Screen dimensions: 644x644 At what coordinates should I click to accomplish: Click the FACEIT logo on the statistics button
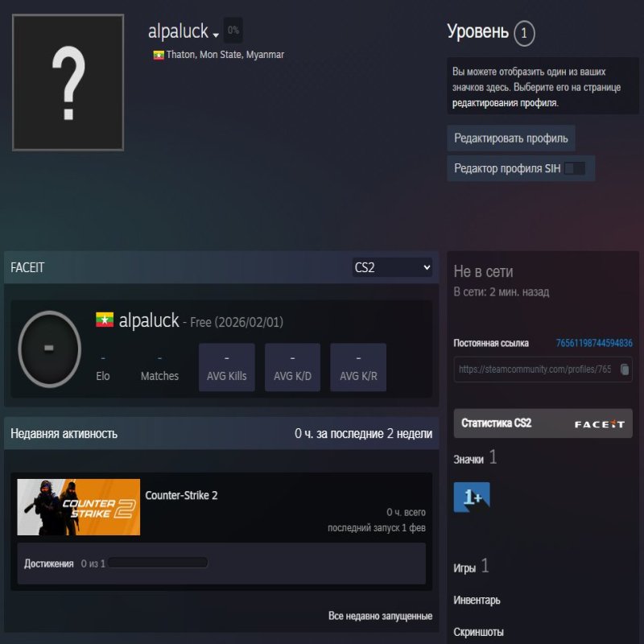[599, 423]
